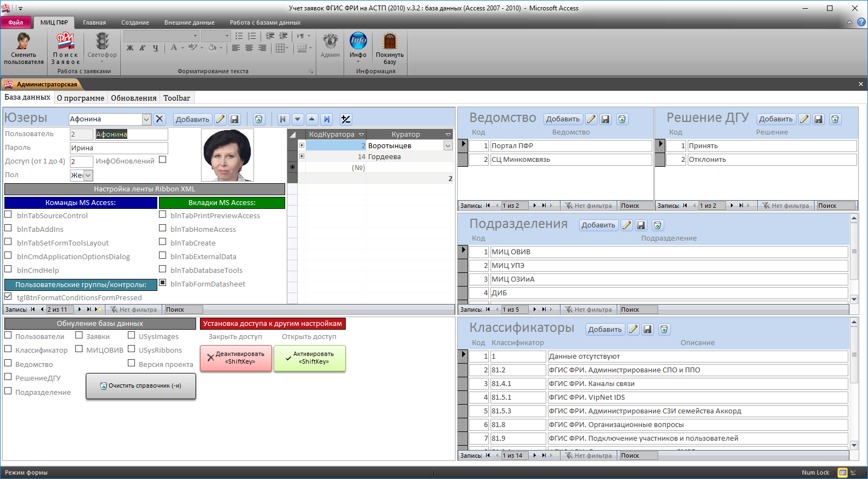Image resolution: width=868 pixels, height=479 pixels.
Task: Jump to last user record in Юзеры toolbar
Action: point(327,119)
